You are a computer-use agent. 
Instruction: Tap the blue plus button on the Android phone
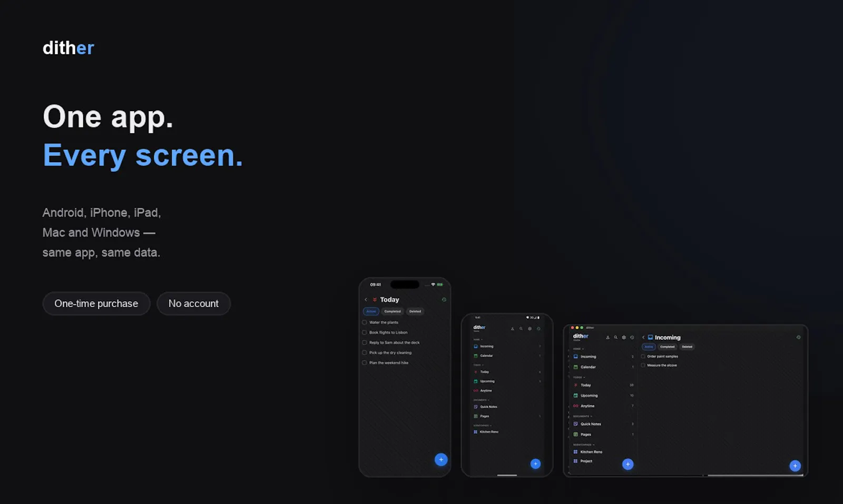(535, 464)
